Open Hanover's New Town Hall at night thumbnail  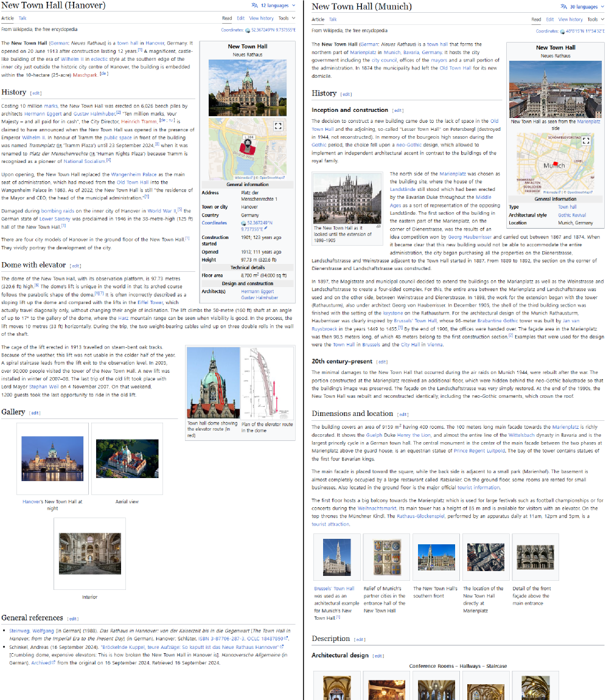[52, 459]
